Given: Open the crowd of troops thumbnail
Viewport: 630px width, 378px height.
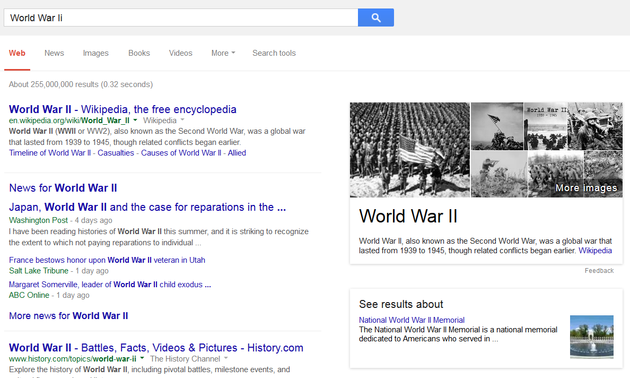Looking at the screenshot, I should click(555, 174).
